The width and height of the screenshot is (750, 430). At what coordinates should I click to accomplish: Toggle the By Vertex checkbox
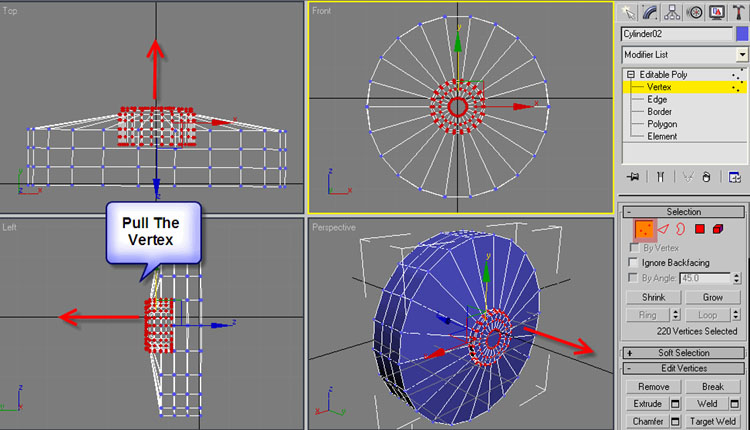click(633, 247)
